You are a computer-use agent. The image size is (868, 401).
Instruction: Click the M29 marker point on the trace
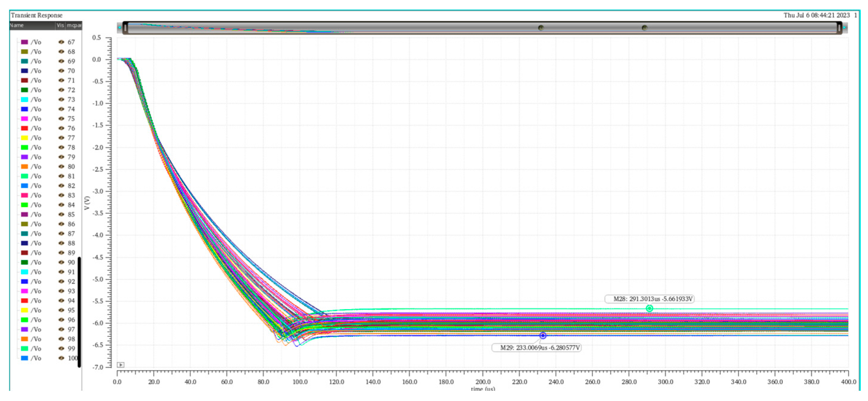coord(543,335)
